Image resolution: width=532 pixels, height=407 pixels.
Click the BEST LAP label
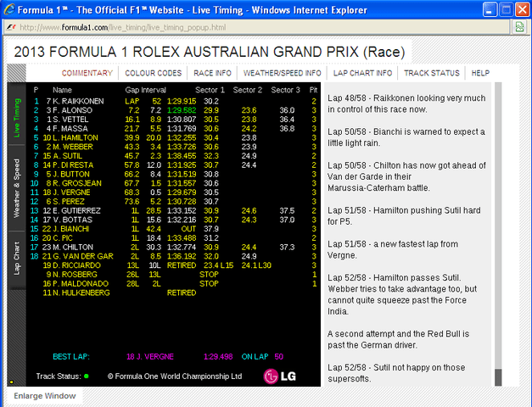pyautogui.click(x=71, y=357)
